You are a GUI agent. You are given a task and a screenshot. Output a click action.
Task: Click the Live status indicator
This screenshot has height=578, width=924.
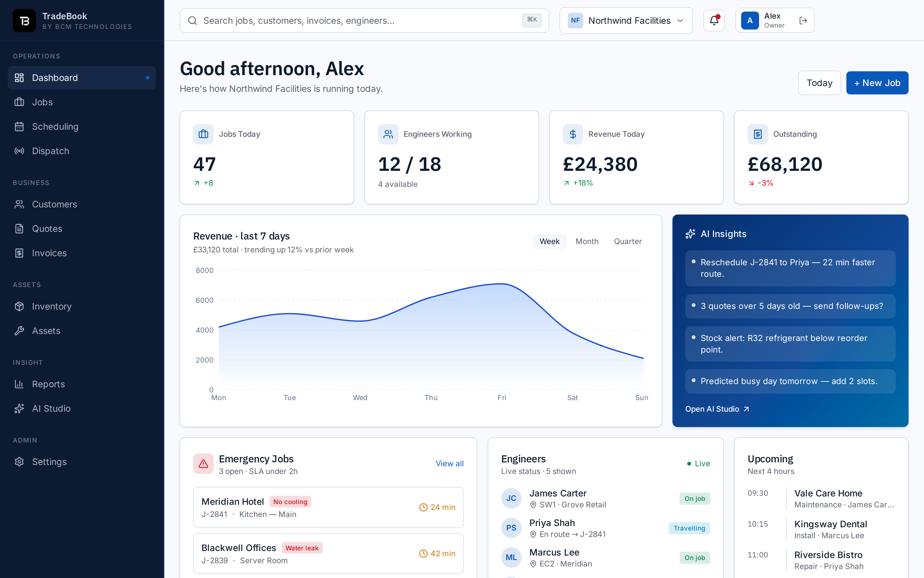(698, 463)
